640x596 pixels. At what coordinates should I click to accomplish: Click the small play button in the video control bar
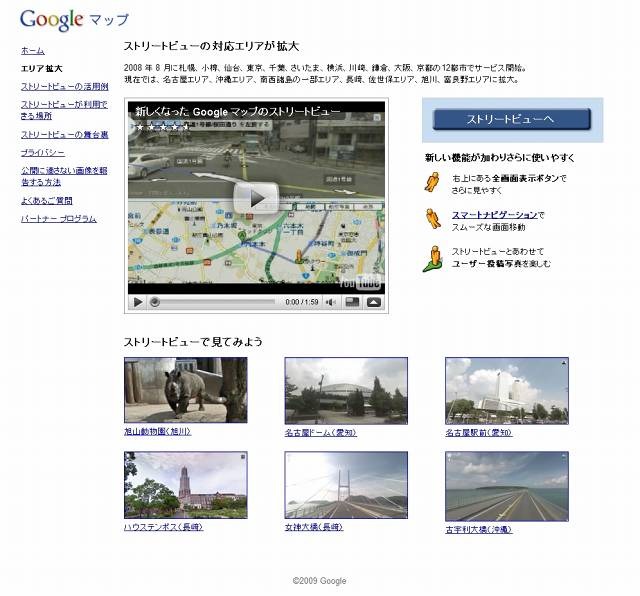[138, 302]
